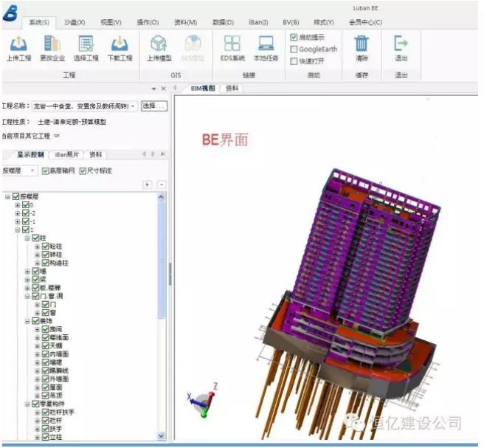The height and width of the screenshot is (448, 484).
Task: Uncheck the root 按楼层 tree checkbox
Action: [x=15, y=196]
